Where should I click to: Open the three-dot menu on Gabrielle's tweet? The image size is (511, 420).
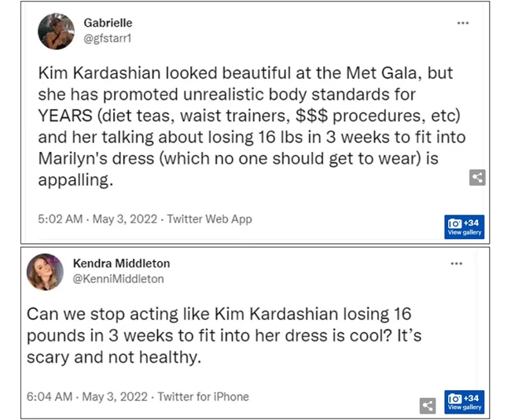point(463,24)
